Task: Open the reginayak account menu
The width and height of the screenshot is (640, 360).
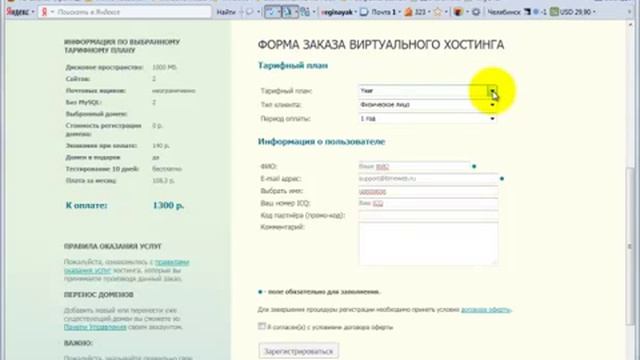Action: [338, 12]
